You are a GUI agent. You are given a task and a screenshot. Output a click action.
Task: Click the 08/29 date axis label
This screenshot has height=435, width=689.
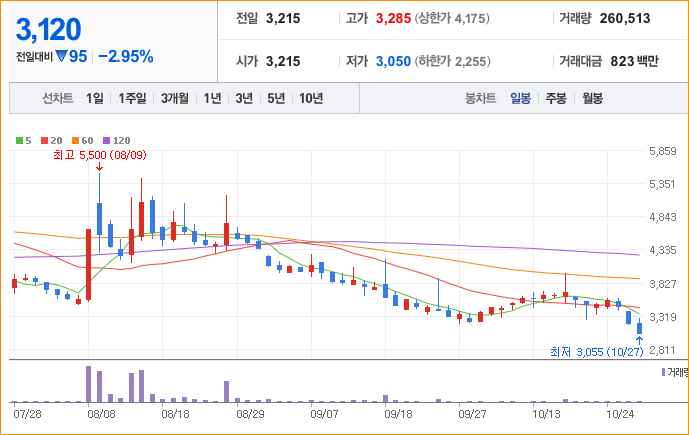tap(250, 414)
